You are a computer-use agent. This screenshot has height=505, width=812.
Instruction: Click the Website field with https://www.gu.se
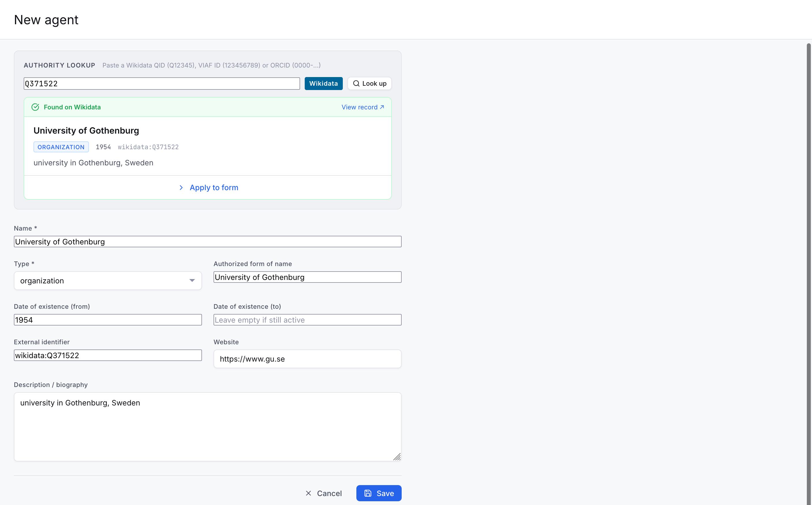tap(308, 359)
